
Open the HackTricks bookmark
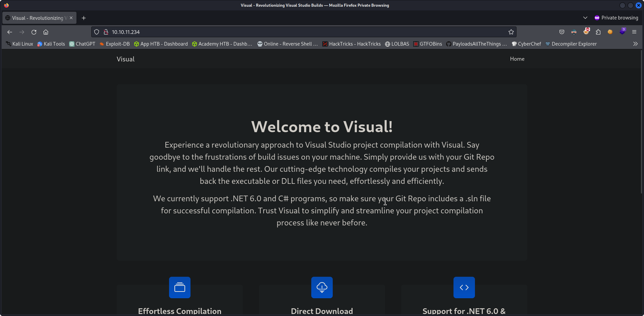pyautogui.click(x=352, y=44)
